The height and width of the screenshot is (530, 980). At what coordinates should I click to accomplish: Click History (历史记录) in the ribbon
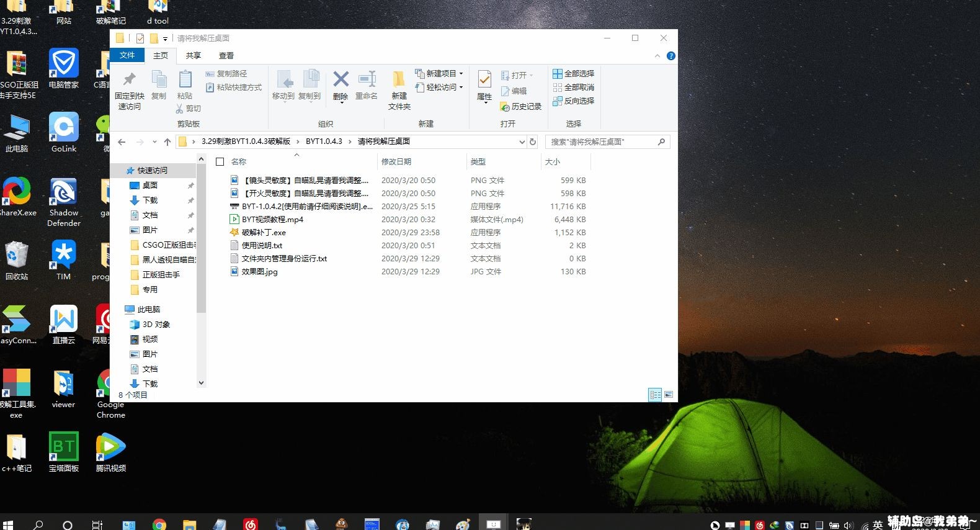coord(521,107)
